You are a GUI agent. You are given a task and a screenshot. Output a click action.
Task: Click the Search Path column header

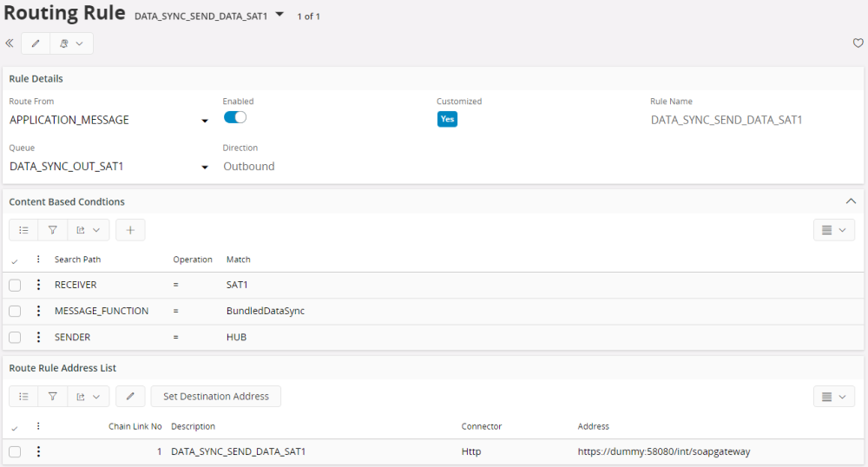pos(77,260)
